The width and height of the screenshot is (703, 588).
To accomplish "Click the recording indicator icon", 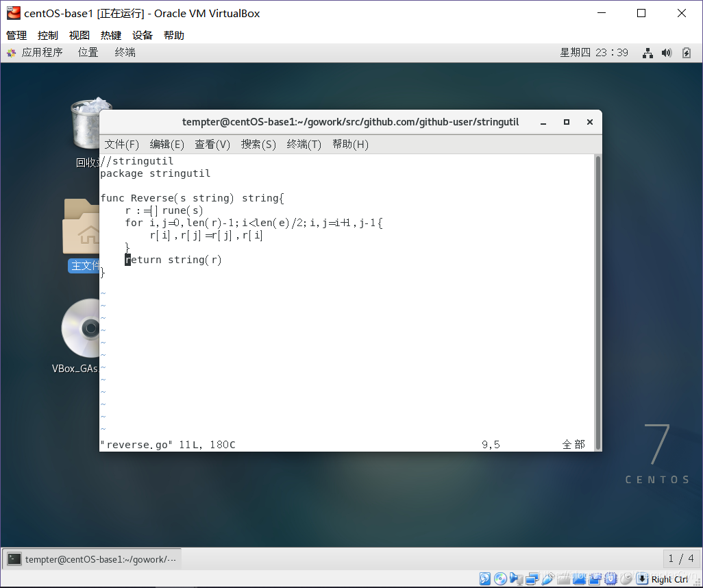I will 595,578.
